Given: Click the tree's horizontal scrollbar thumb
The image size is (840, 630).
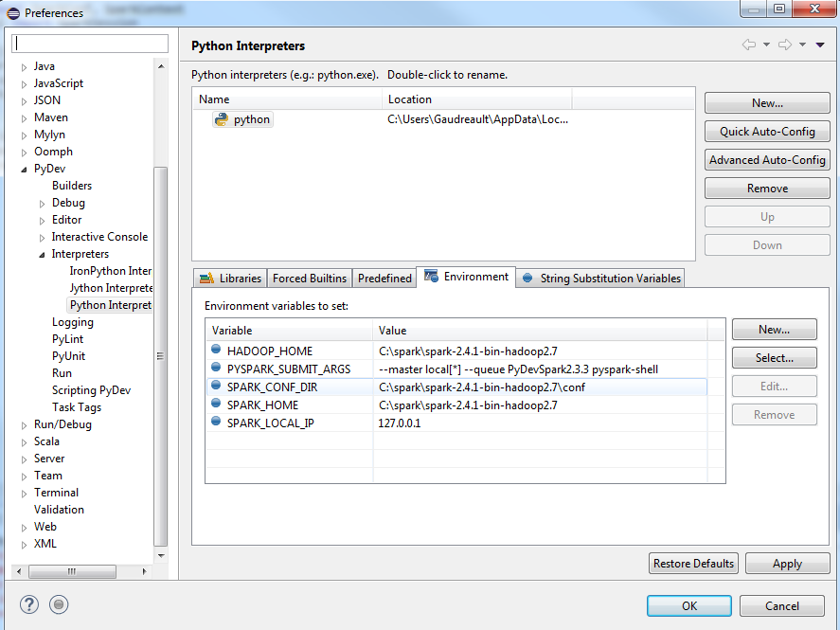Looking at the screenshot, I should click(x=72, y=571).
